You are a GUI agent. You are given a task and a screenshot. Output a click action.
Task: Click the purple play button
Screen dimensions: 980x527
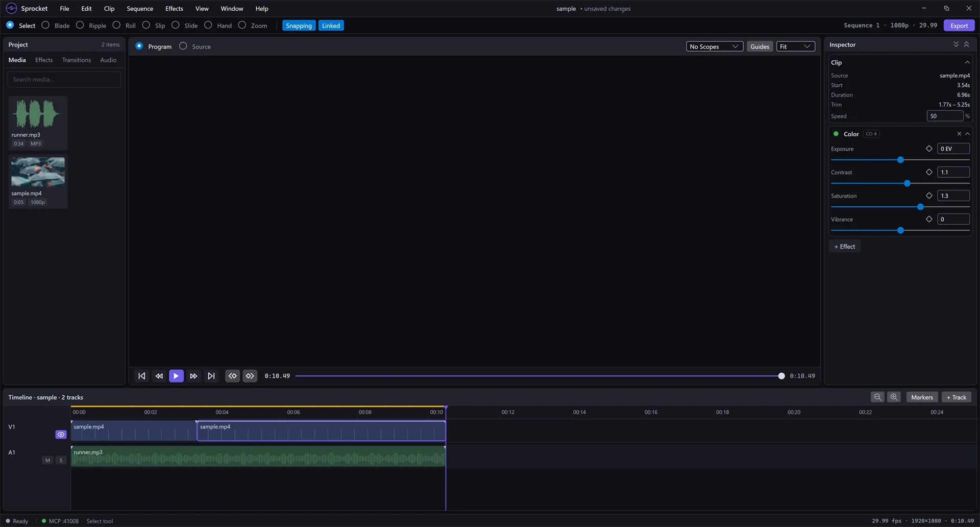[x=176, y=376]
